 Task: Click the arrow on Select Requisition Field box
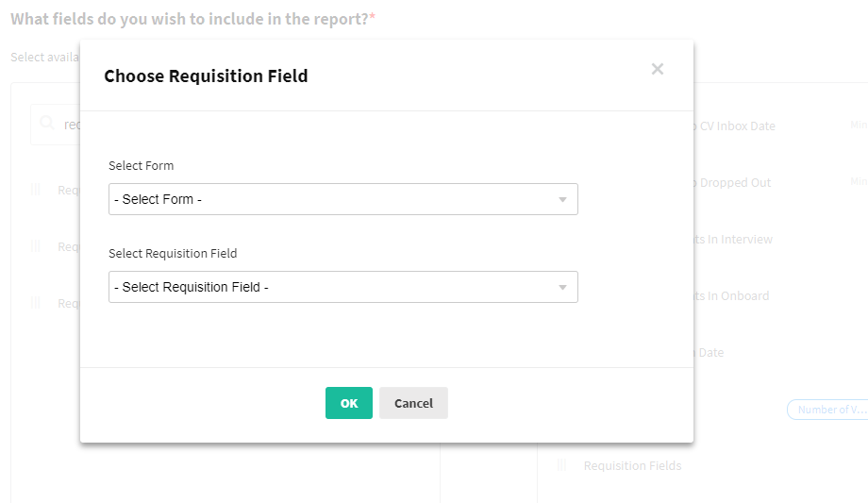point(562,288)
